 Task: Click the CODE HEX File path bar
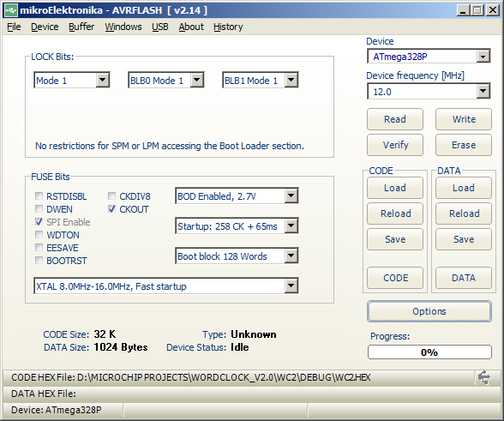pyautogui.click(x=238, y=377)
